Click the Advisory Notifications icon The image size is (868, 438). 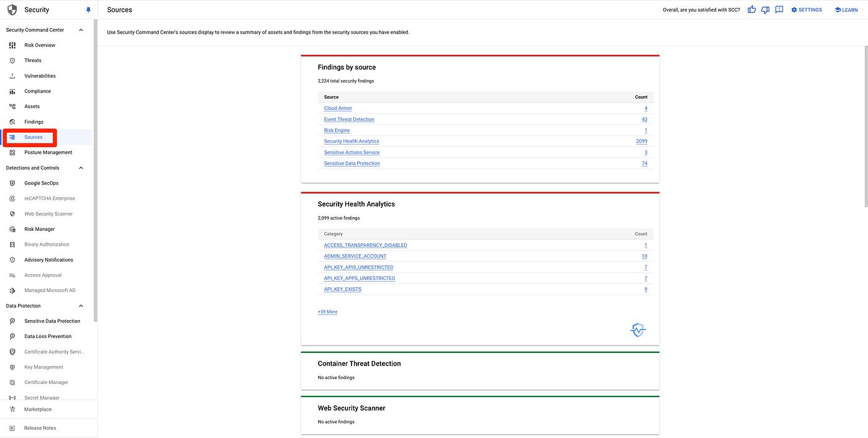pyautogui.click(x=12, y=260)
